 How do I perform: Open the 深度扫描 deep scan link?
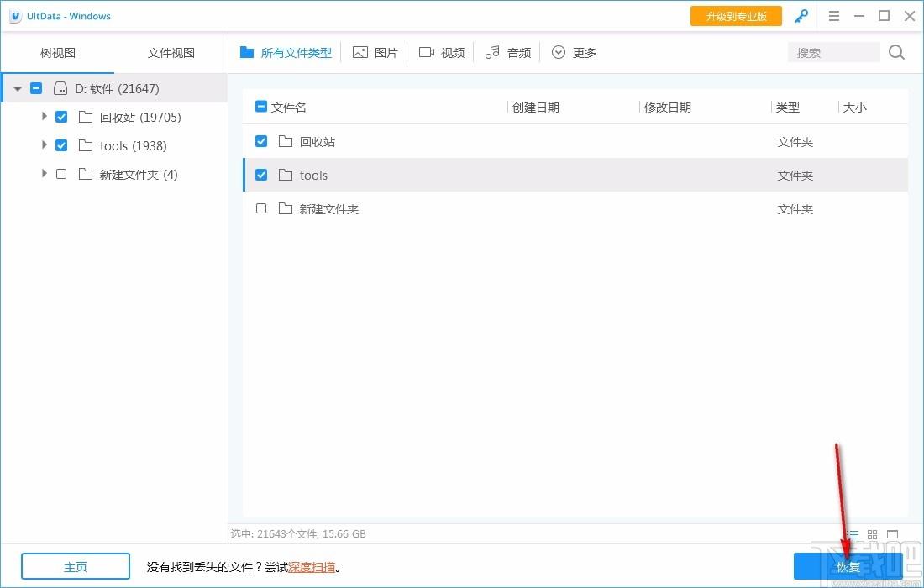click(x=312, y=567)
